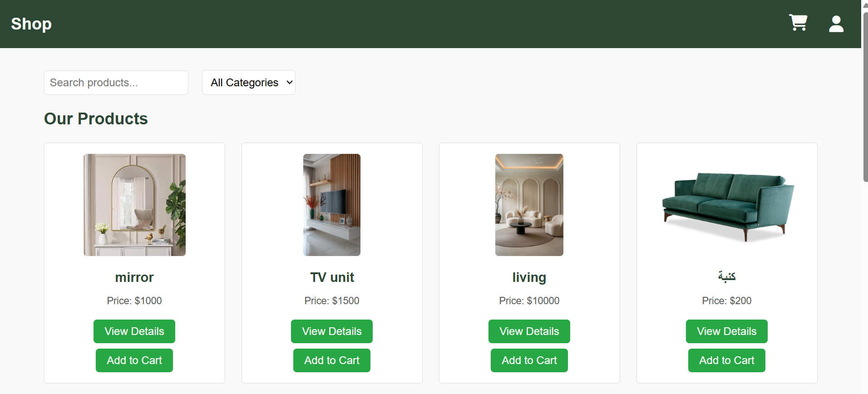Open the shopping cart icon
868x394 pixels.
[x=798, y=23]
